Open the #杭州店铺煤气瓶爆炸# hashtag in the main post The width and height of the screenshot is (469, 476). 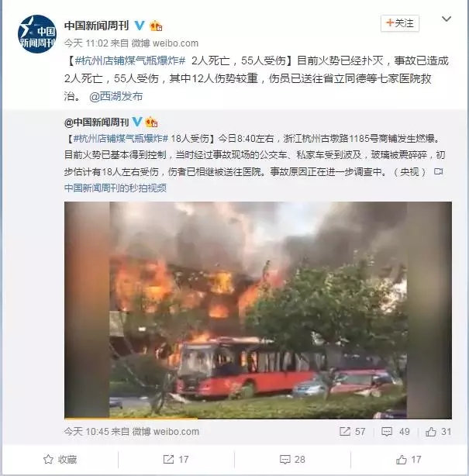(130, 61)
